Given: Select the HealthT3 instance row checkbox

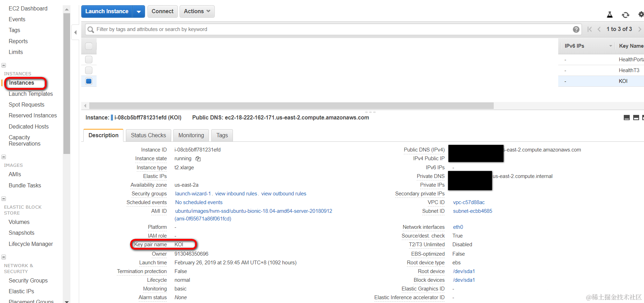Looking at the screenshot, I should pos(89,70).
